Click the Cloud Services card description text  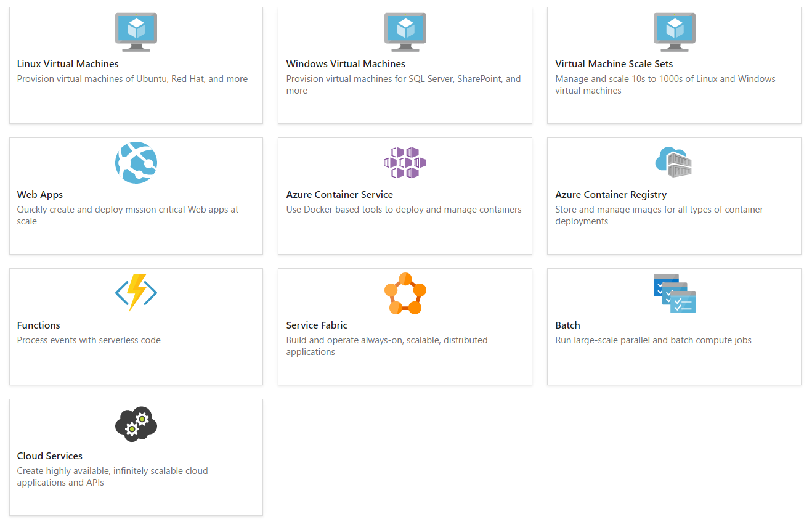(112, 476)
